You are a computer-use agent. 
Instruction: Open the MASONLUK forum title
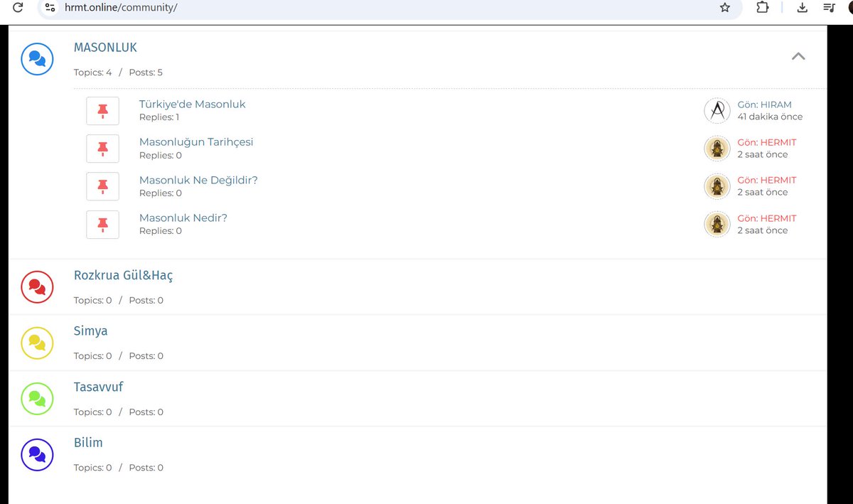coord(105,48)
